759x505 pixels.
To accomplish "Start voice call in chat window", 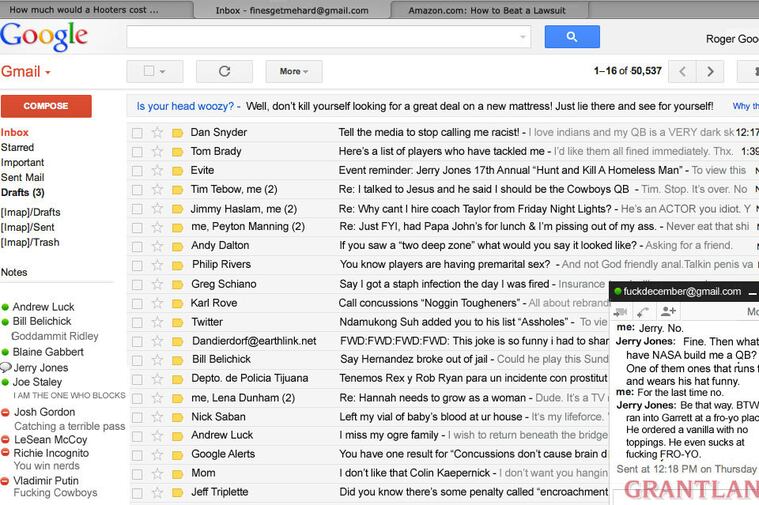I will pos(643,311).
